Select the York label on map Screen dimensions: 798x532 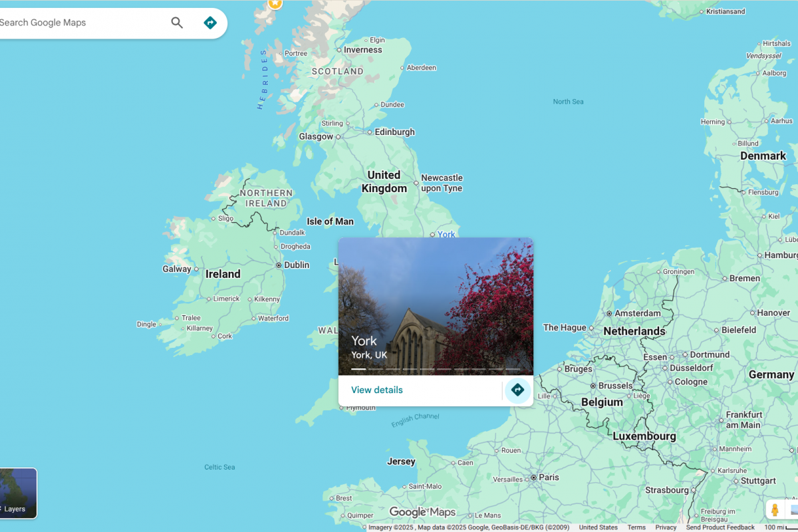point(446,234)
